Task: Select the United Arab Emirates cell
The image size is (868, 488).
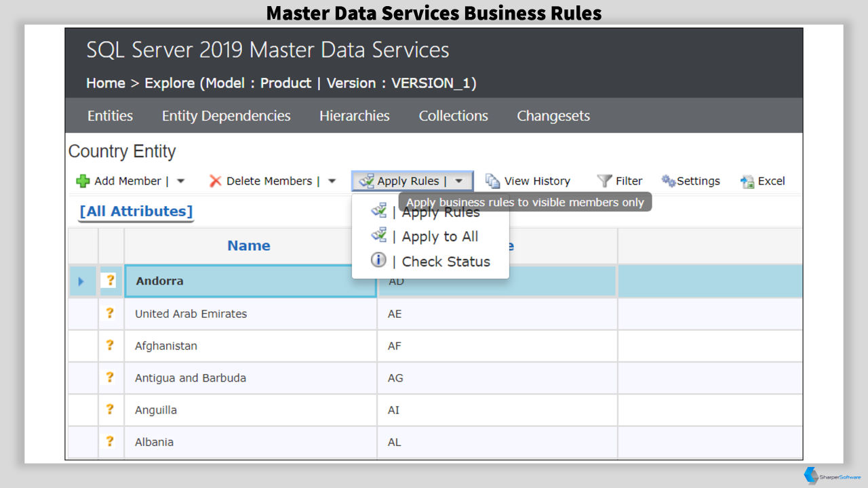Action: tap(250, 314)
